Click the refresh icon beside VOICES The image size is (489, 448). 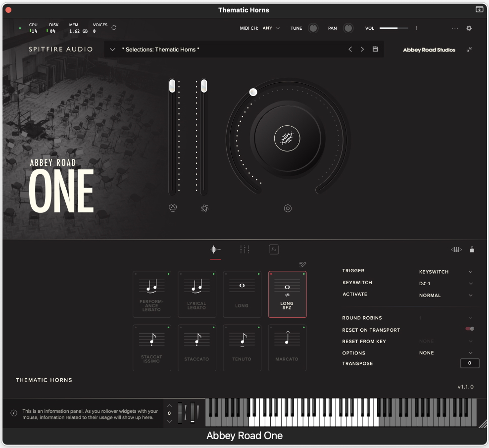114,28
